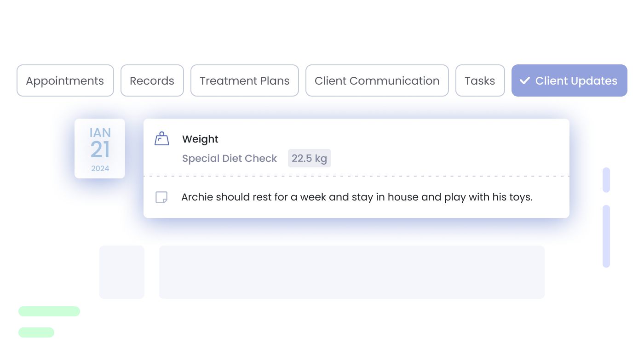
Task: Click the longer green status bar
Action: [x=49, y=311]
